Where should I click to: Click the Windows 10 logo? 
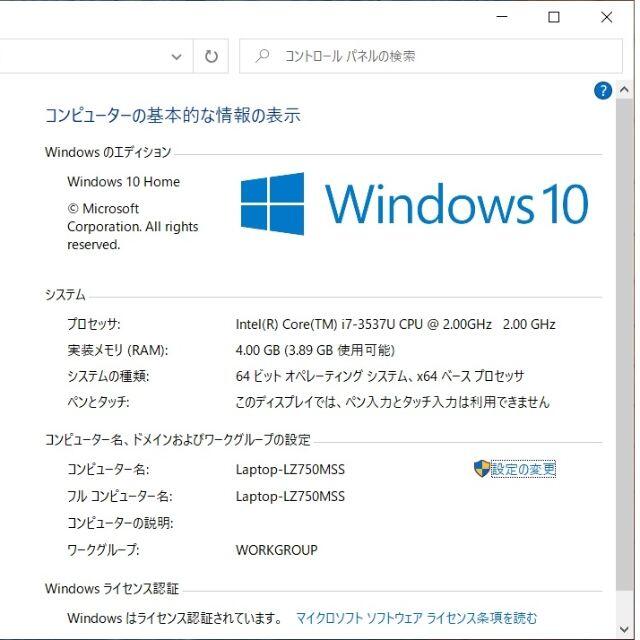coord(414,204)
